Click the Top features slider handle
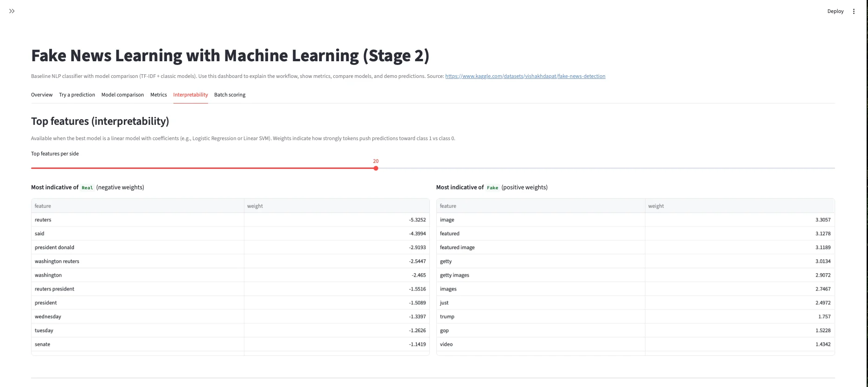 tap(376, 168)
